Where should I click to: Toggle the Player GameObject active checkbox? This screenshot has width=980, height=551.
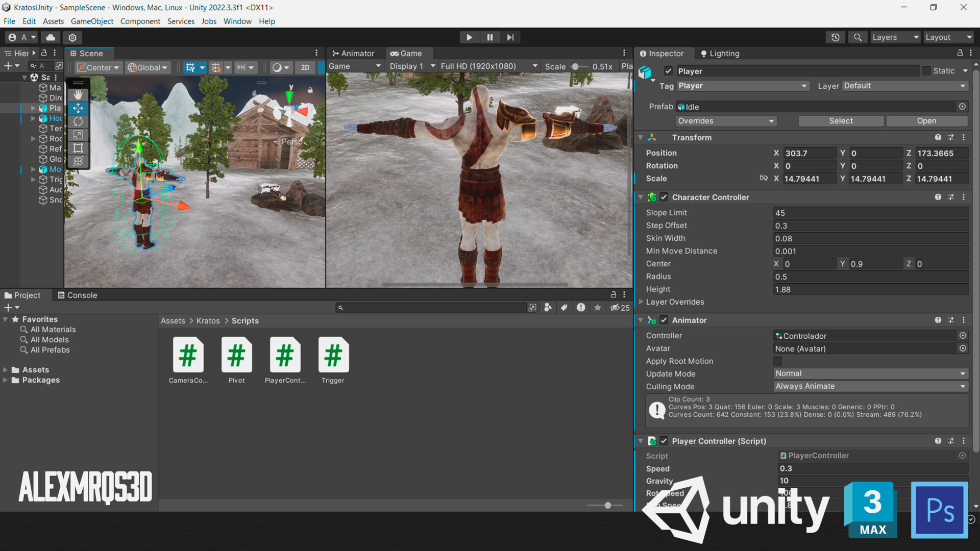coord(668,70)
